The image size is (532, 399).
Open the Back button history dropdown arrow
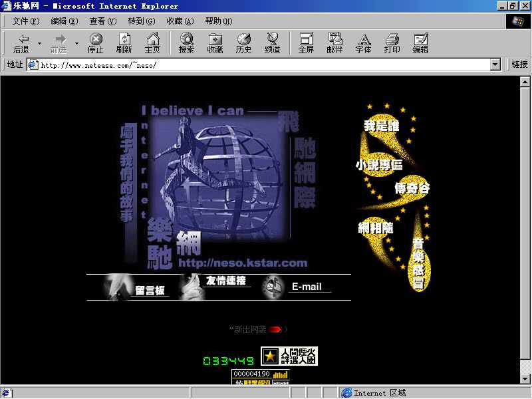tap(39, 44)
